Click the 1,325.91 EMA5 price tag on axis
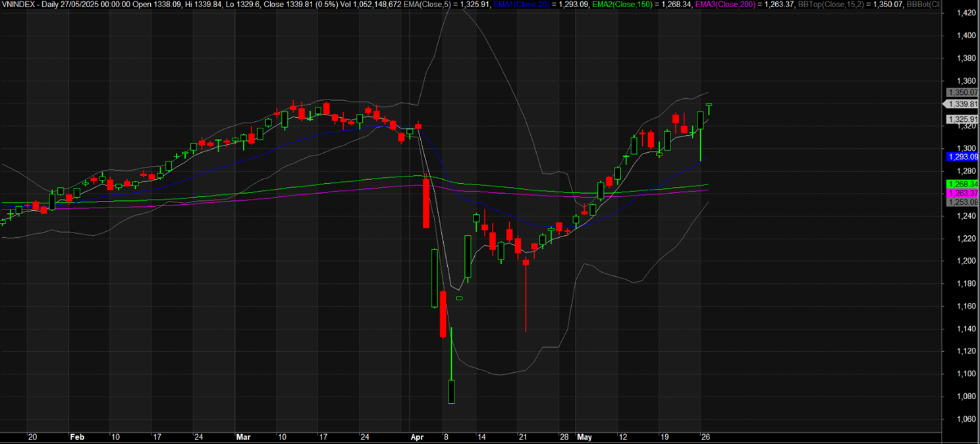980x444 pixels. click(x=962, y=119)
